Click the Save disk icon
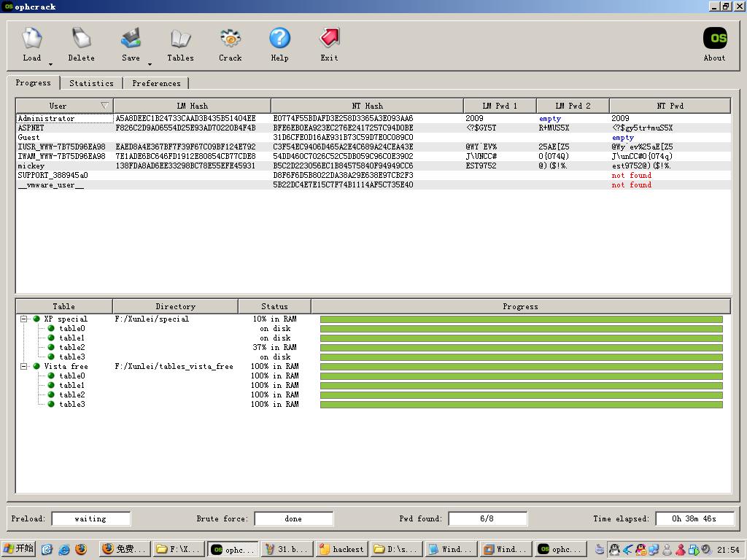This screenshot has width=747, height=560. 131,38
